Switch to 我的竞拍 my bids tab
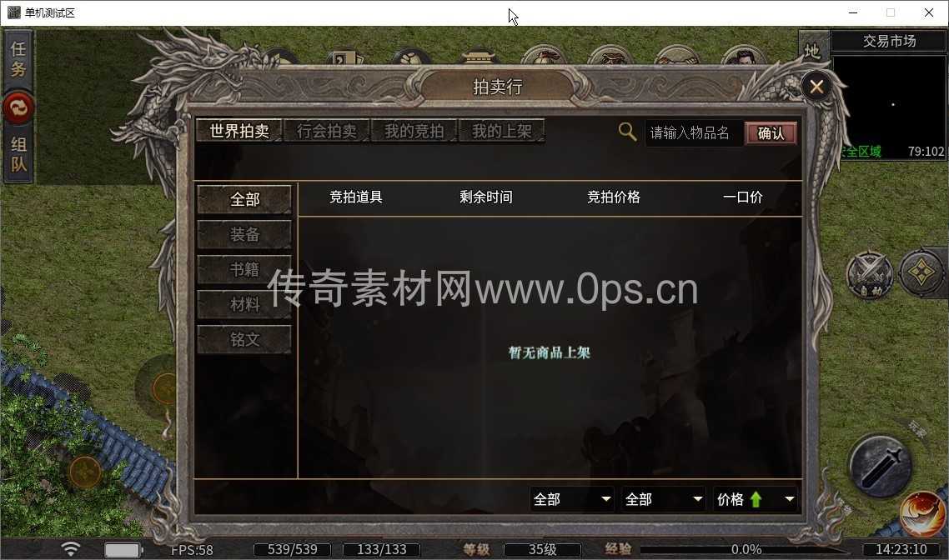949x560 pixels. 414,131
